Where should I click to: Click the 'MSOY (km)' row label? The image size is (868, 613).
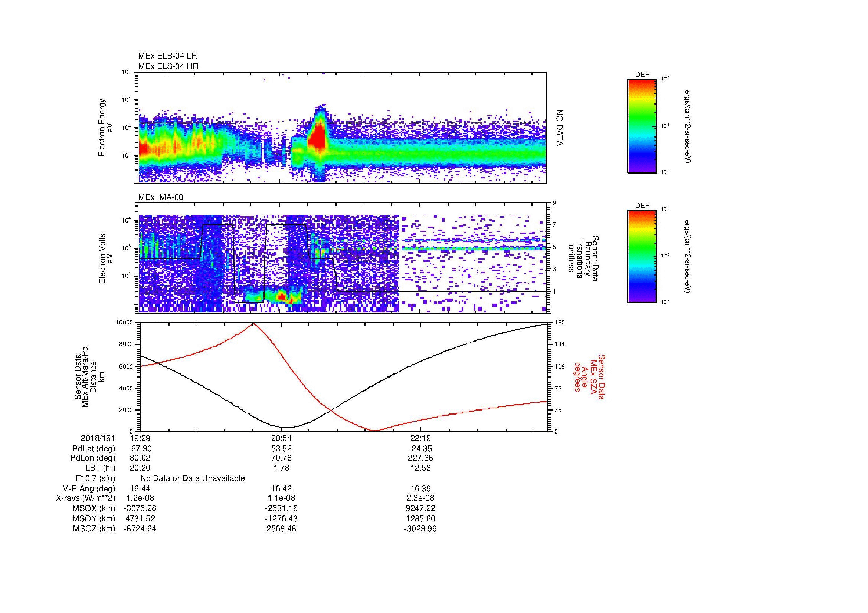(x=94, y=519)
